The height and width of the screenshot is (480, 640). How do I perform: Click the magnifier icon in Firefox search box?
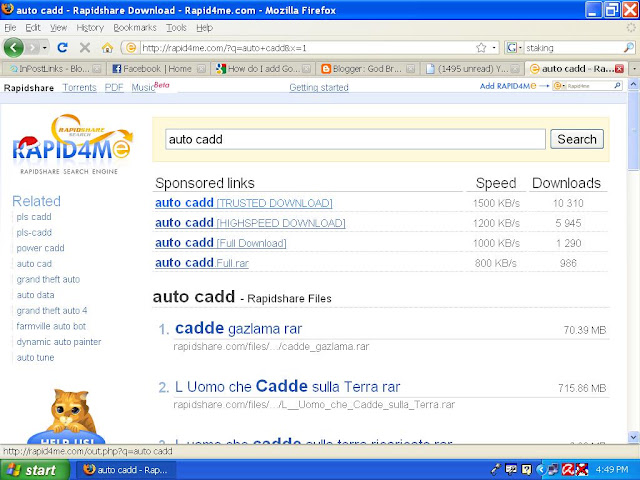point(629,48)
